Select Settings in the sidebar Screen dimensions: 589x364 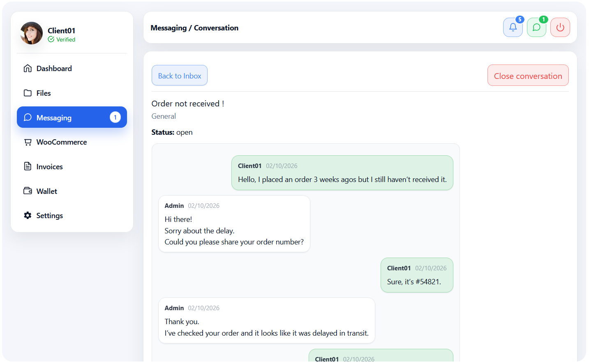(x=49, y=216)
